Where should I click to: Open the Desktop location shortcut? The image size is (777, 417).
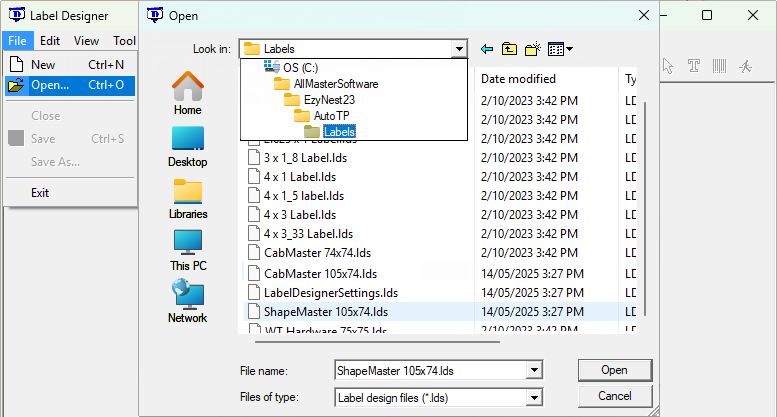tap(187, 145)
